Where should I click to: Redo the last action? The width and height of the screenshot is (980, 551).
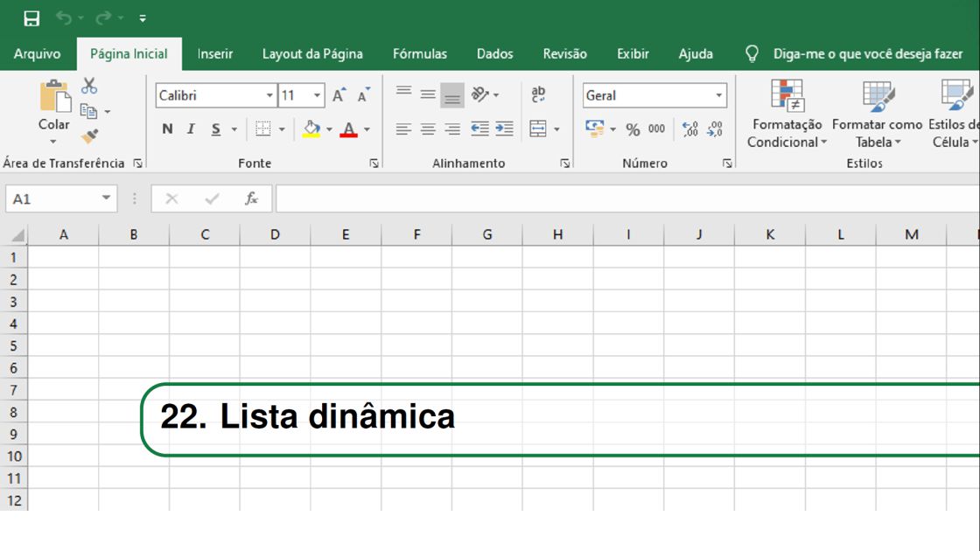103,18
